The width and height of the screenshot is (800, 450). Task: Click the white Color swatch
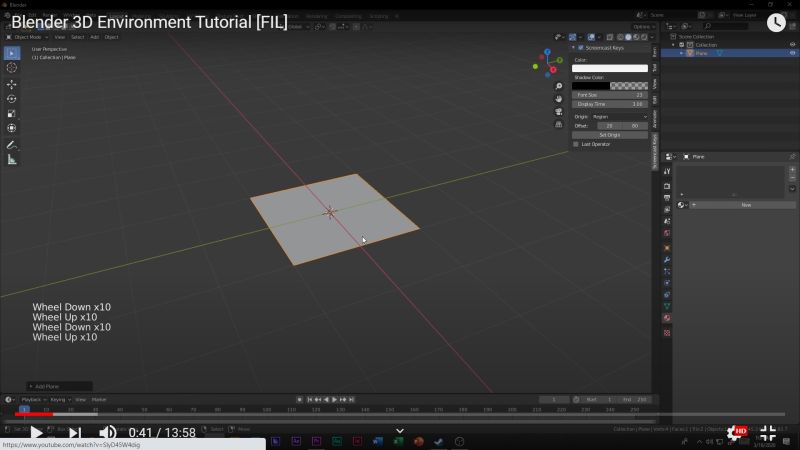click(x=610, y=68)
